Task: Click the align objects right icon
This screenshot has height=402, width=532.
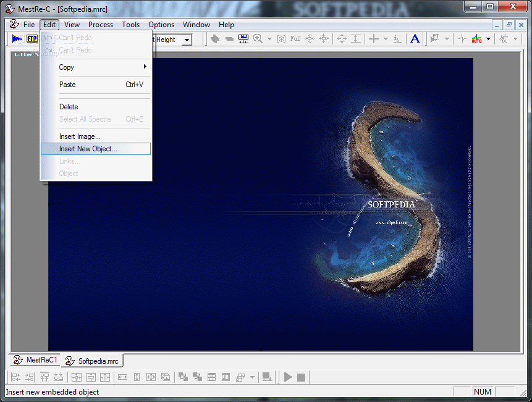Action: click(30, 377)
